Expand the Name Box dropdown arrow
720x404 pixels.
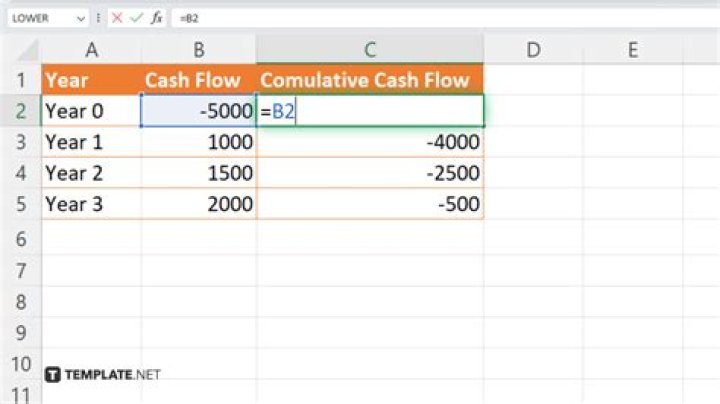pyautogui.click(x=81, y=19)
